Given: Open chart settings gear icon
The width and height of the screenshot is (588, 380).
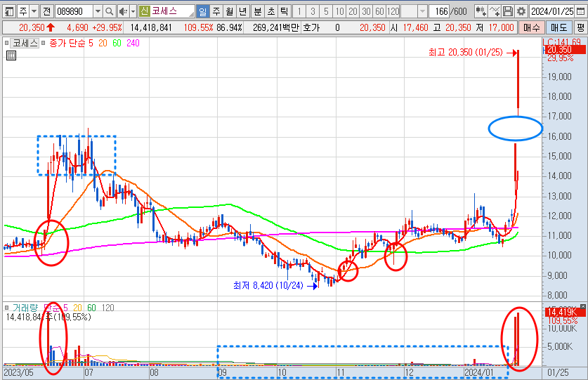Looking at the screenshot, I should pos(521,12).
